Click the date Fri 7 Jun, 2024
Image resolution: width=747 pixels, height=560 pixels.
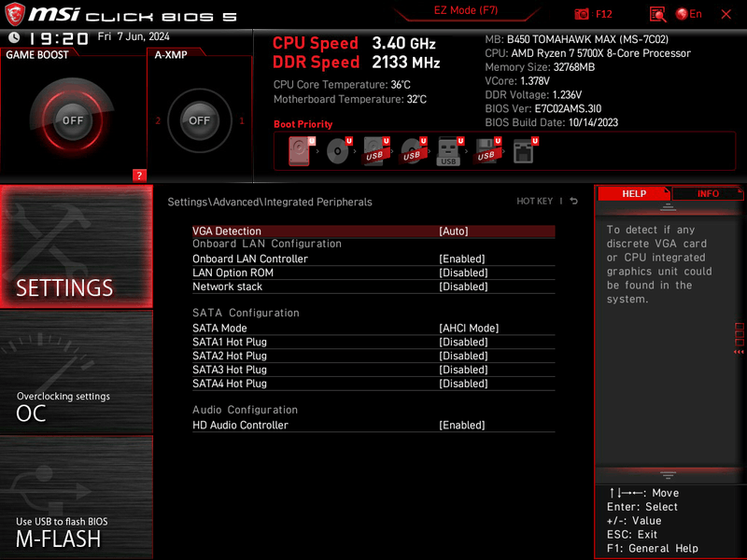[134, 36]
